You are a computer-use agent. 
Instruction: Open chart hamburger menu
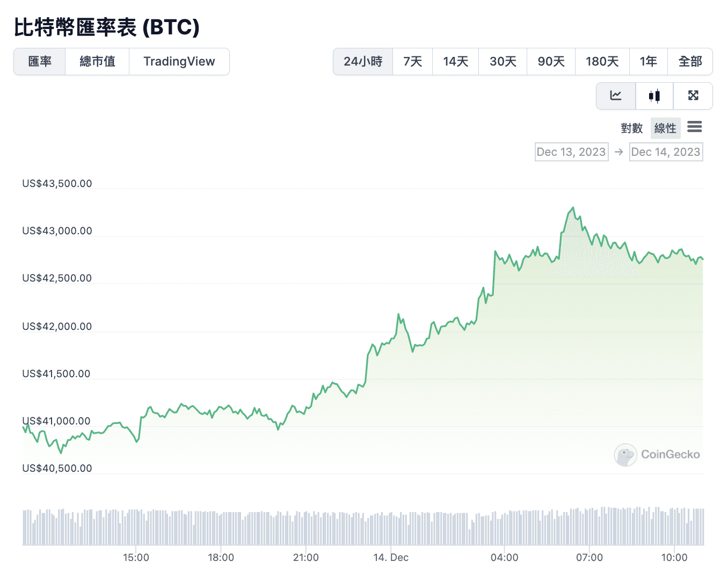695,127
